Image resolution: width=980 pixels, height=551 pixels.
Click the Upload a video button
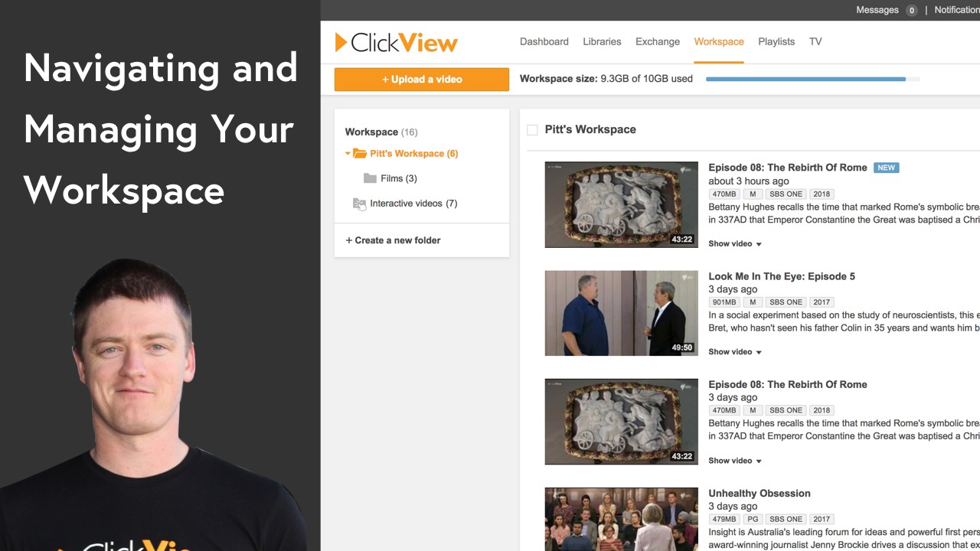422,80
